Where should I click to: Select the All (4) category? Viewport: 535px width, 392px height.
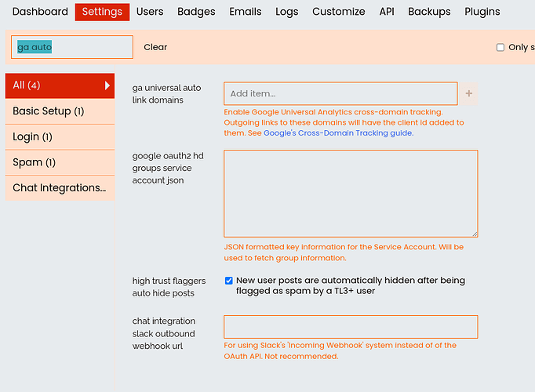60,85
